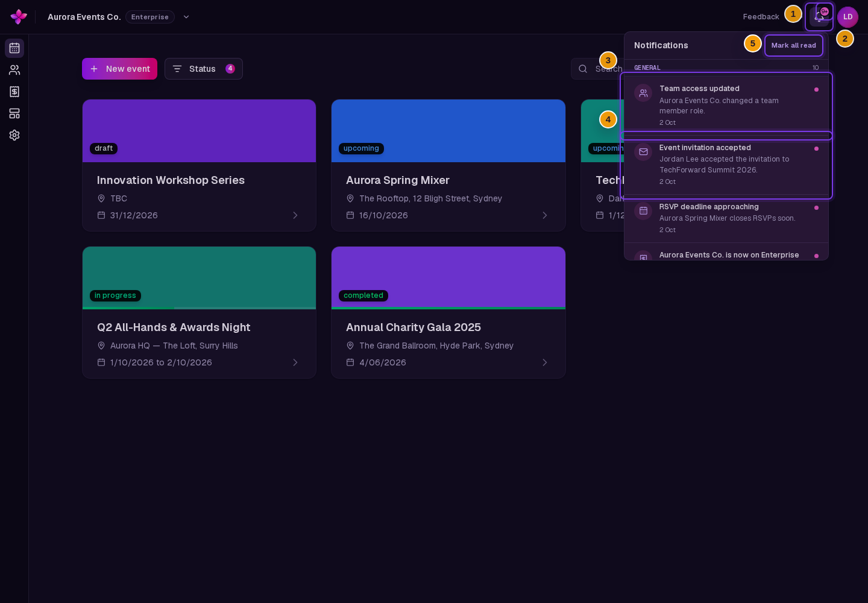Screen dimensions: 868x603
Task: Click the unread dot on Team access updated
Action: pyautogui.click(x=816, y=89)
